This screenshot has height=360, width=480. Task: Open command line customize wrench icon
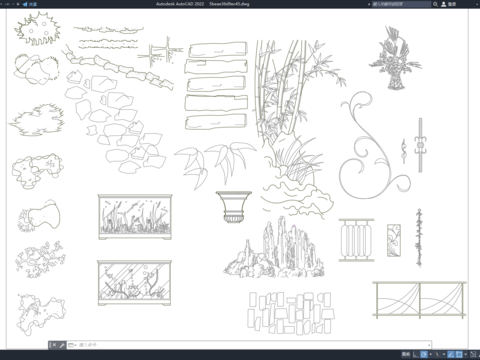click(x=62, y=345)
